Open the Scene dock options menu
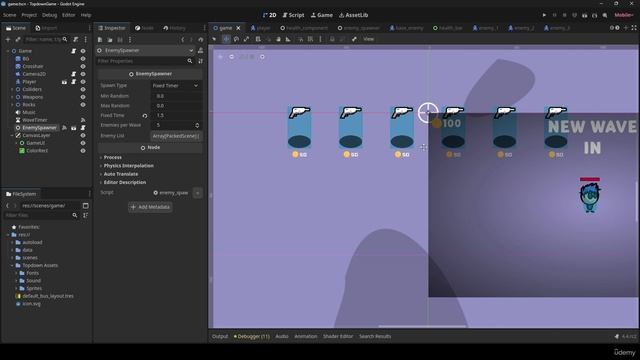Viewport: 640px width, 360px height. pyautogui.click(x=85, y=40)
